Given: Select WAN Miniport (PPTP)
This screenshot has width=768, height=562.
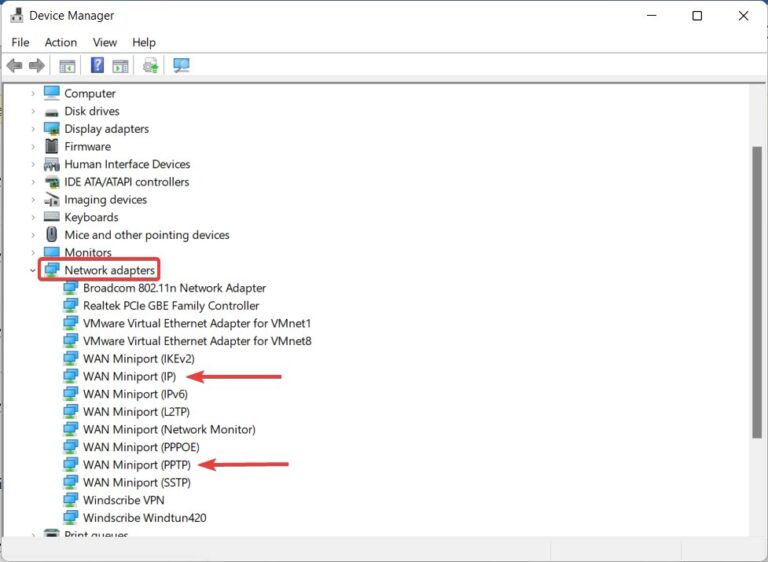Looking at the screenshot, I should (137, 464).
